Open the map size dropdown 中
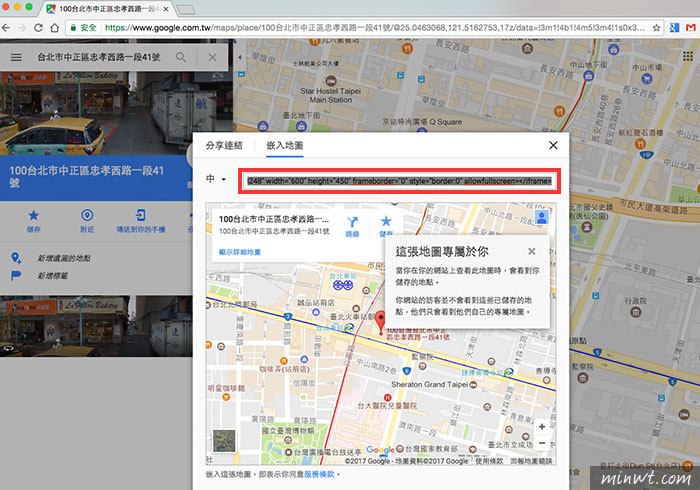 click(x=216, y=179)
